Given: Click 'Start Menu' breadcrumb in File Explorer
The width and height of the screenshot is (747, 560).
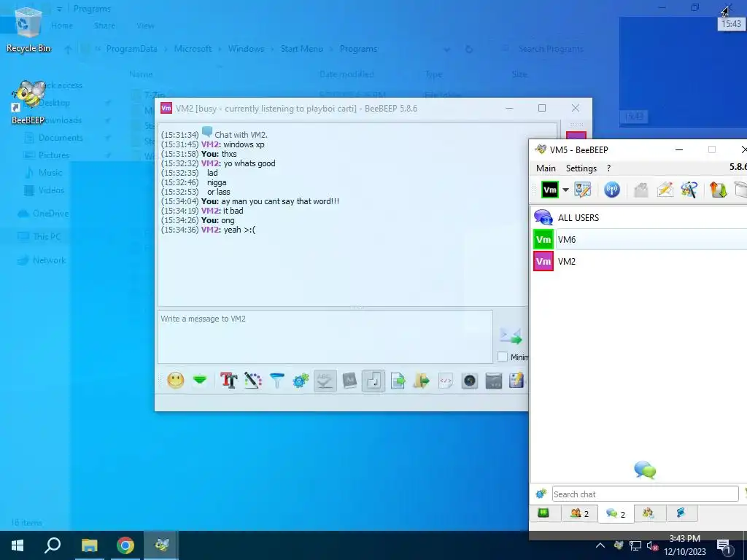Looking at the screenshot, I should [301, 49].
